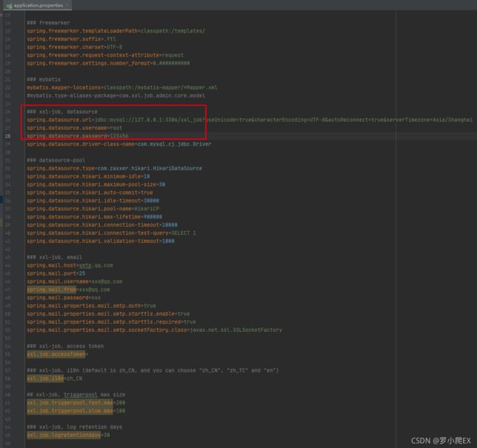477x448 pixels.
Task: Click the highlighted xxl.job.accessToken= line
Action: pyautogui.click(x=57, y=354)
